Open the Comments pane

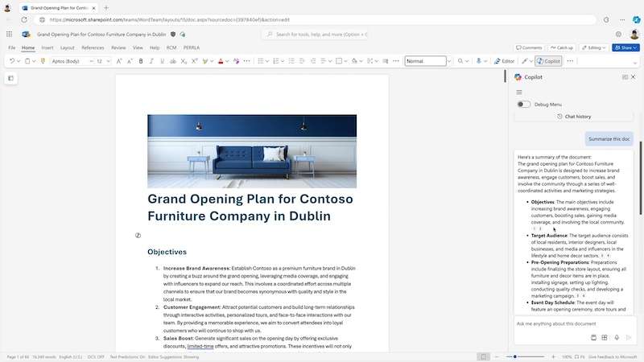pyautogui.click(x=529, y=47)
